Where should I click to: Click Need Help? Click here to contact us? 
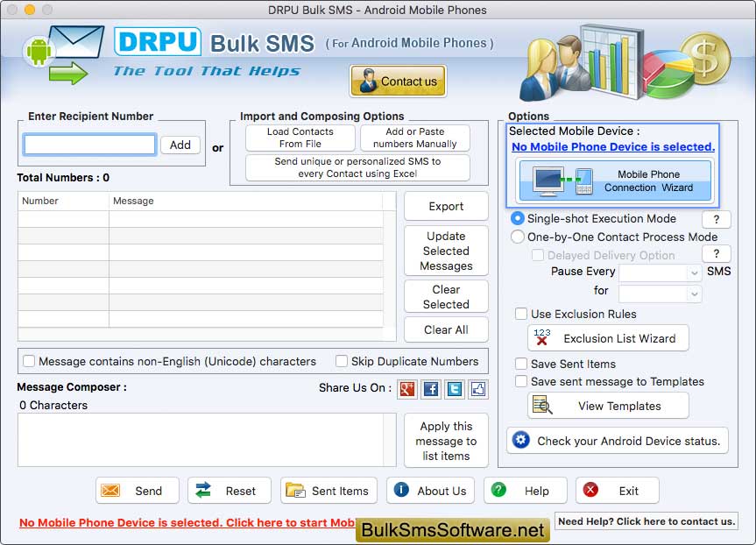point(646,521)
